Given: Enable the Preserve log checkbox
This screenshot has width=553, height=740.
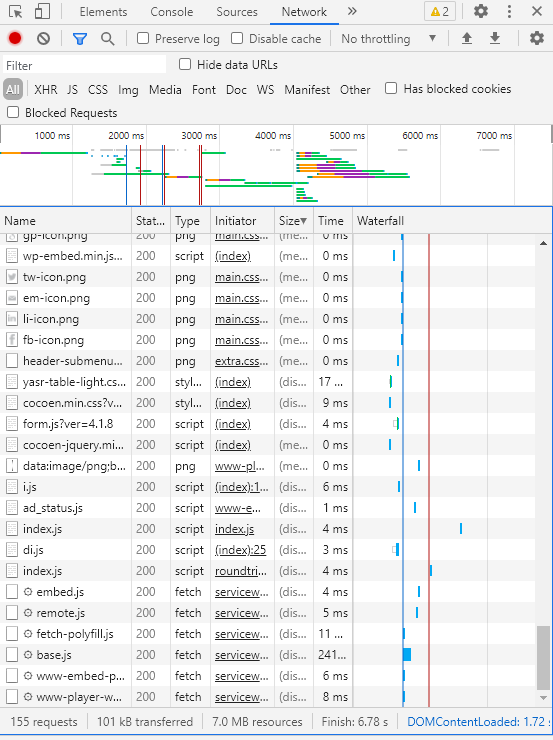Looking at the screenshot, I should (x=142, y=38).
